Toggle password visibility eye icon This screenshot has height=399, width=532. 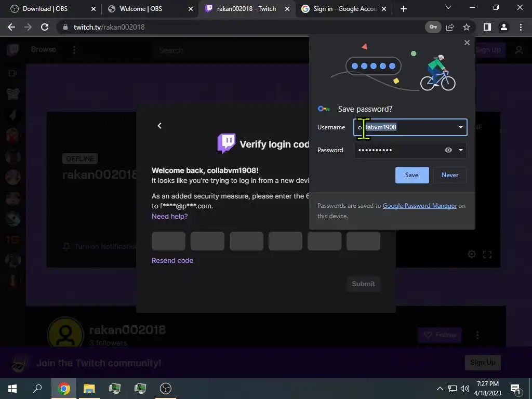point(448,150)
